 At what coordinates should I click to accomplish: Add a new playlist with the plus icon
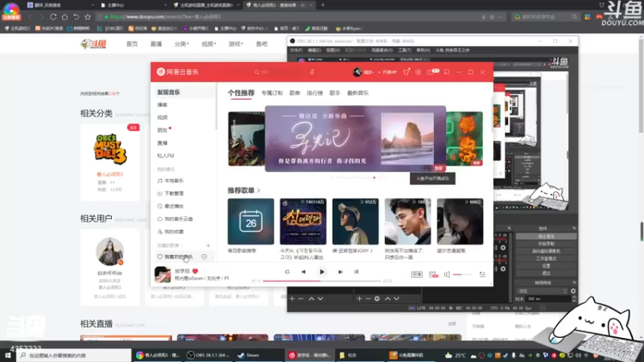pyautogui.click(x=208, y=245)
